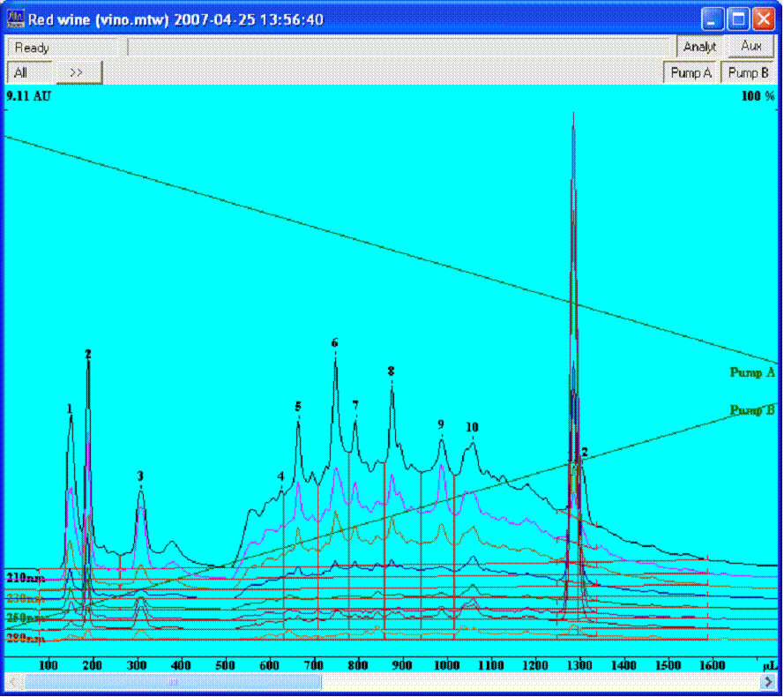Image resolution: width=784 pixels, height=697 pixels.
Task: Click the 500 tick on the volume axis
Action: pos(225,665)
